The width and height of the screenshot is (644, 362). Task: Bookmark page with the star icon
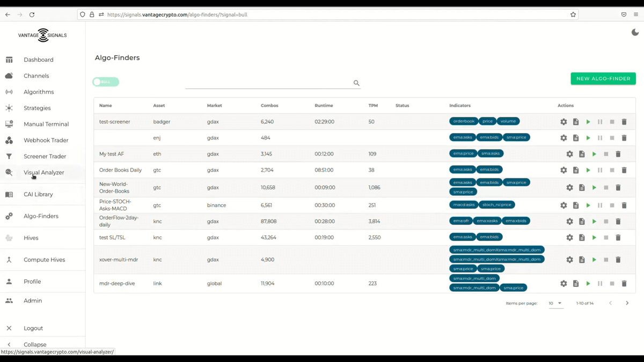[x=573, y=14]
